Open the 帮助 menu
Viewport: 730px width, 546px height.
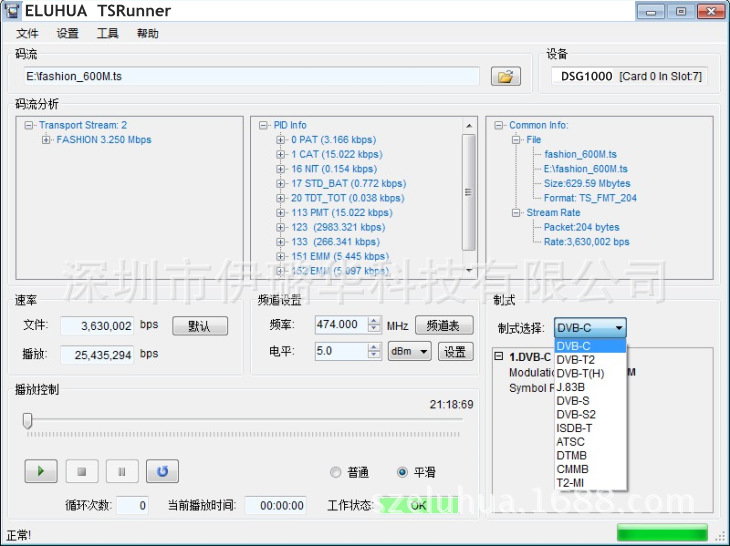[x=148, y=34]
